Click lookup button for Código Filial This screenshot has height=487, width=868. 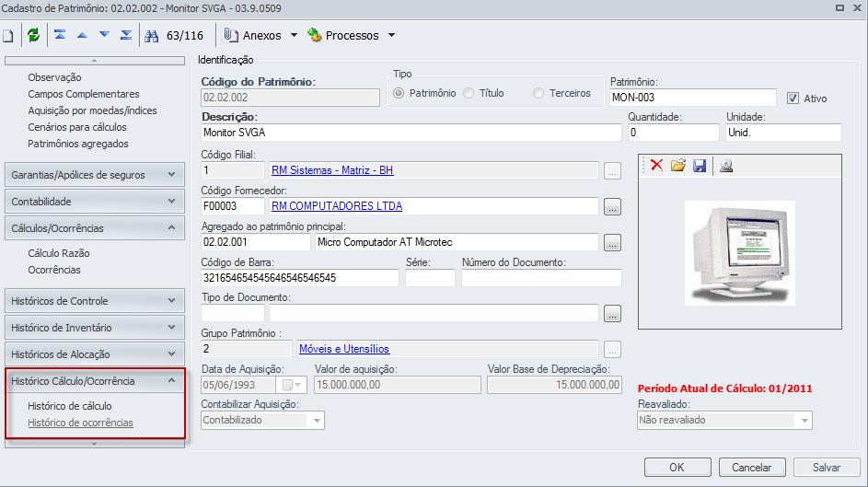(x=612, y=171)
